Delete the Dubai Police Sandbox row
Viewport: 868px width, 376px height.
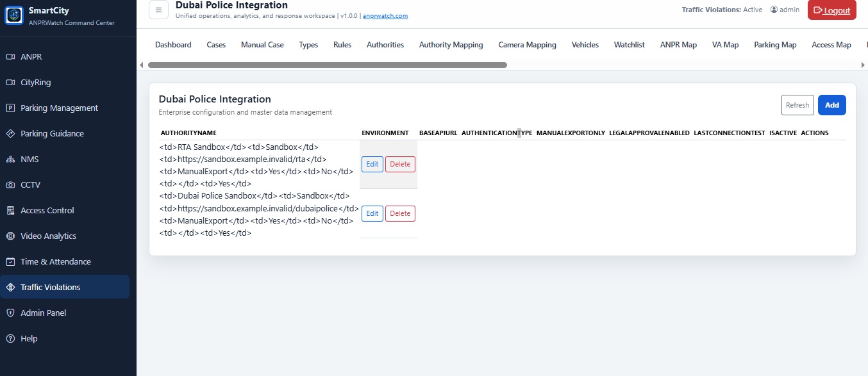pos(400,213)
